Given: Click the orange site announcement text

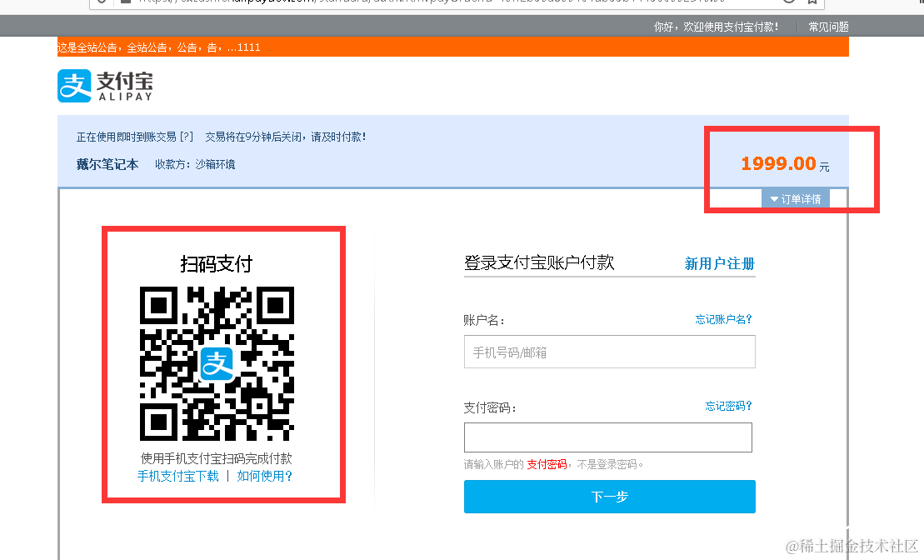Looking at the screenshot, I should point(158,47).
